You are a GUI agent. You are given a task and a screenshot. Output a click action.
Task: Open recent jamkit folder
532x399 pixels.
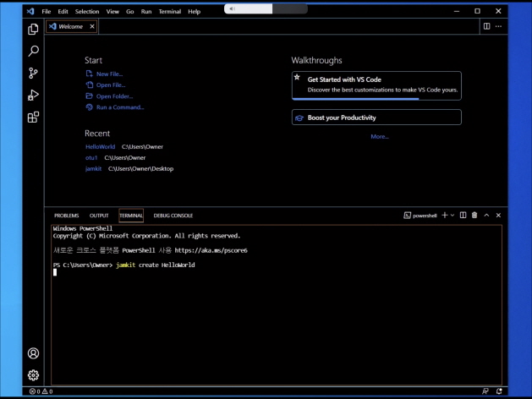point(93,168)
